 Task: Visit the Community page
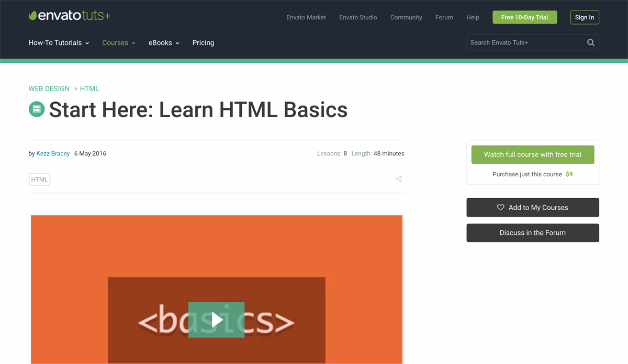[406, 17]
